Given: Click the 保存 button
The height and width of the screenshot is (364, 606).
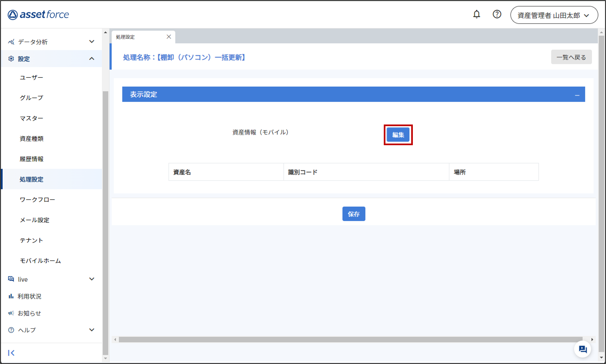Looking at the screenshot, I should [x=354, y=214].
